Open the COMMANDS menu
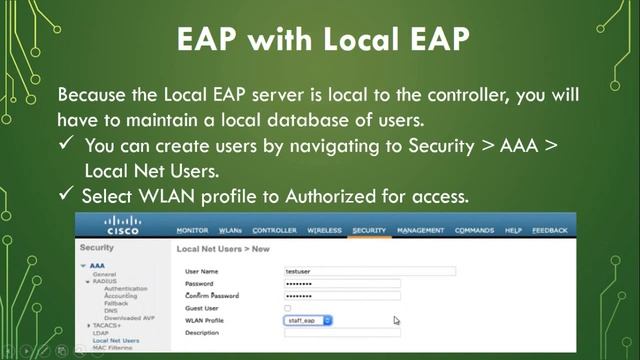 (474, 231)
